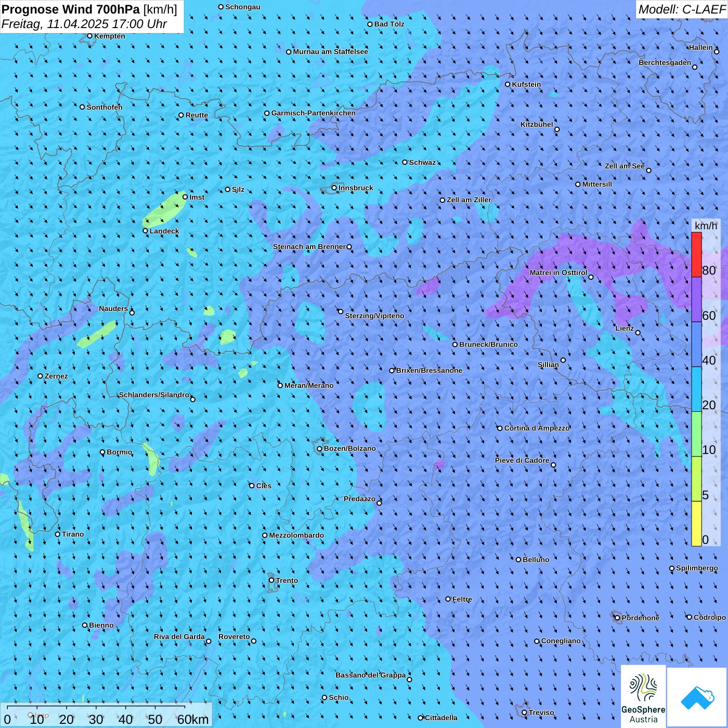Click the date 'Freitag, 11.04.2025 17:00 Uhr'
Screen dimensions: 728x728
tap(84, 24)
